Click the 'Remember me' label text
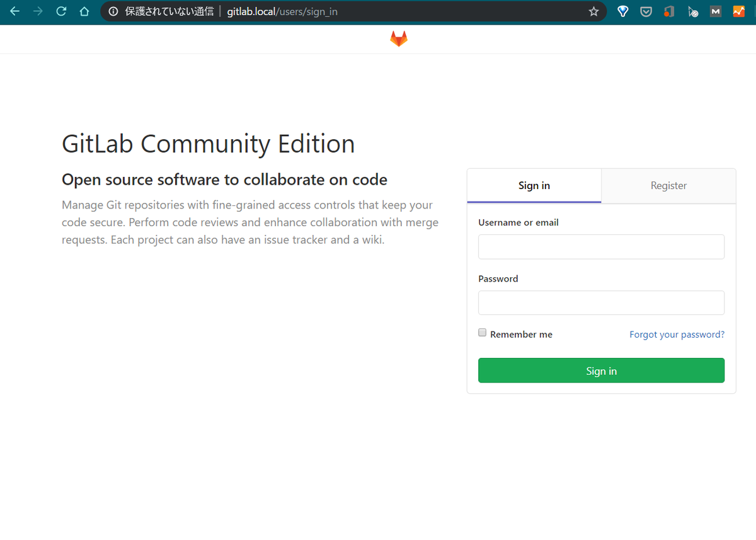 coord(521,335)
